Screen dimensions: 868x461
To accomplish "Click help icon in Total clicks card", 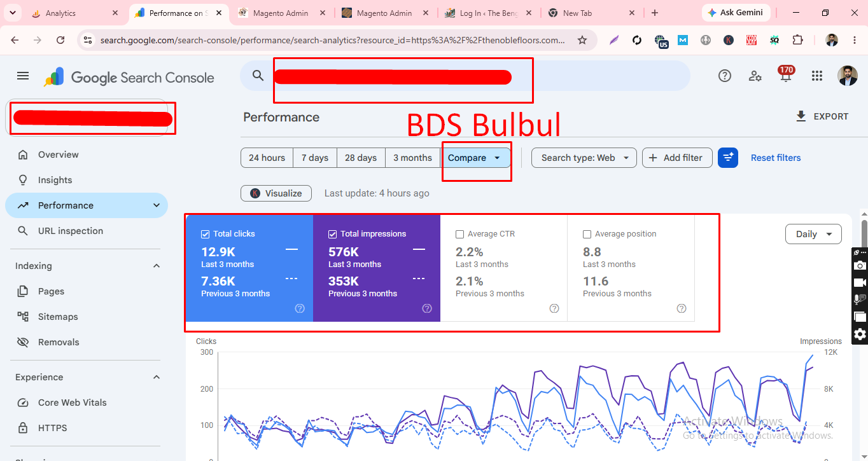I will coord(300,308).
